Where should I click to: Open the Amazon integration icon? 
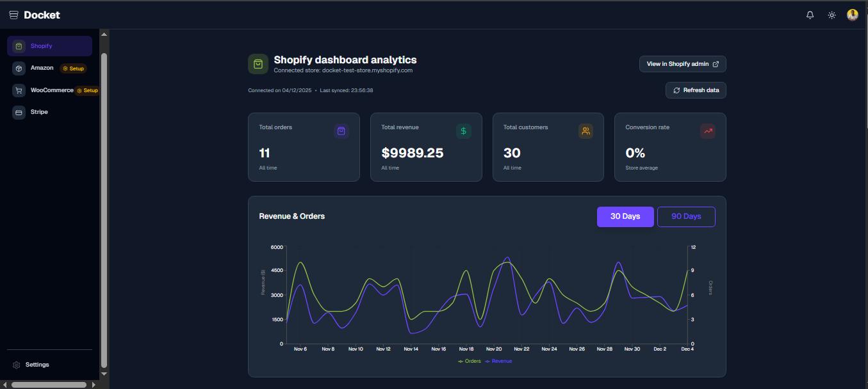[x=19, y=68]
